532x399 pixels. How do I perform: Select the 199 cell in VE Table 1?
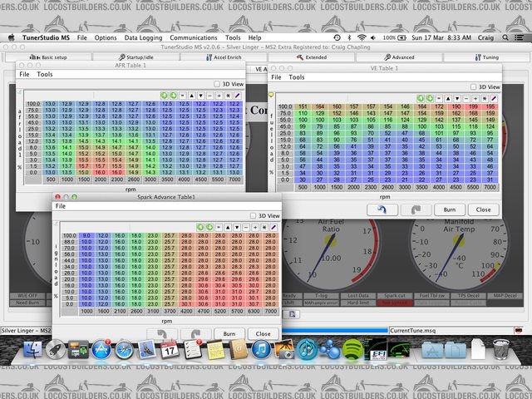click(x=473, y=107)
